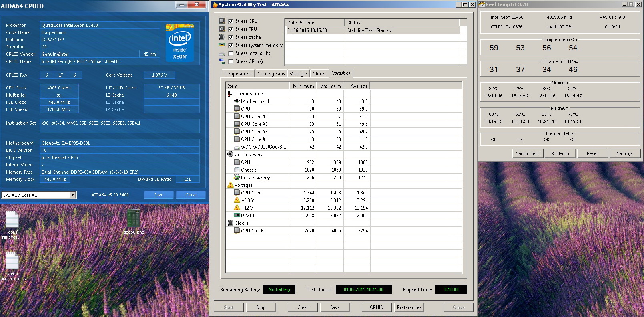Select the Ключ восстановл... desktop file
This screenshot has width=644, height=317.
[x=12, y=267]
